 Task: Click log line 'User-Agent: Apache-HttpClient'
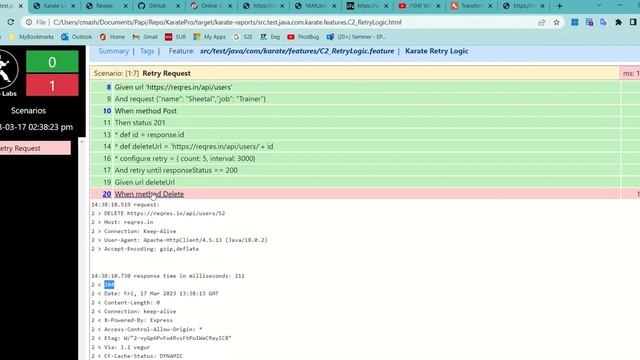(179, 240)
